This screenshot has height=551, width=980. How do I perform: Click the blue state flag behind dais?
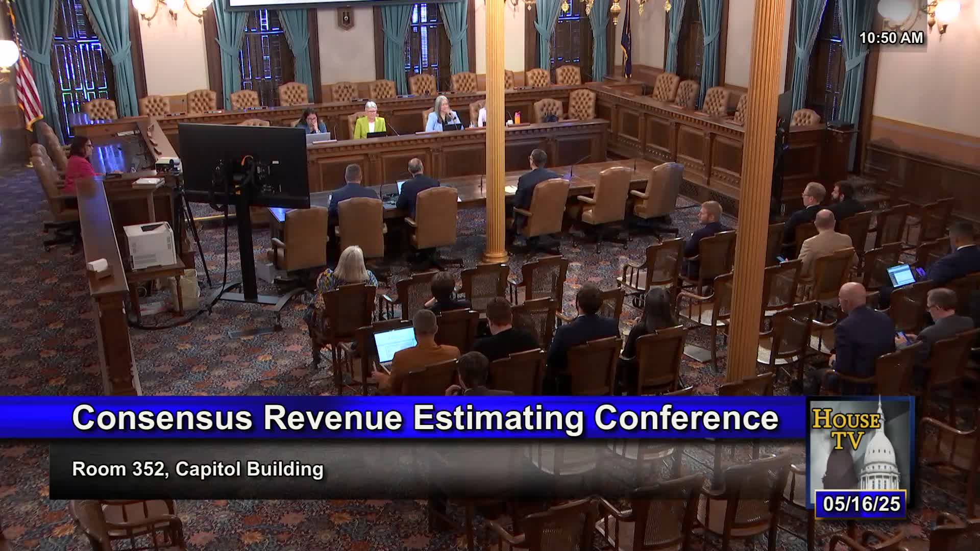click(x=626, y=43)
